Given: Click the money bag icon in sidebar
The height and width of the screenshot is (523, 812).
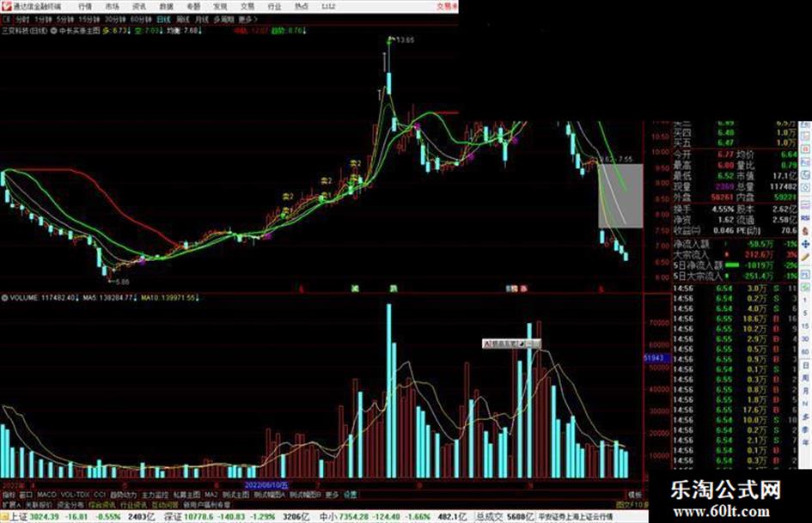Looking at the screenshot, I should pos(805,232).
